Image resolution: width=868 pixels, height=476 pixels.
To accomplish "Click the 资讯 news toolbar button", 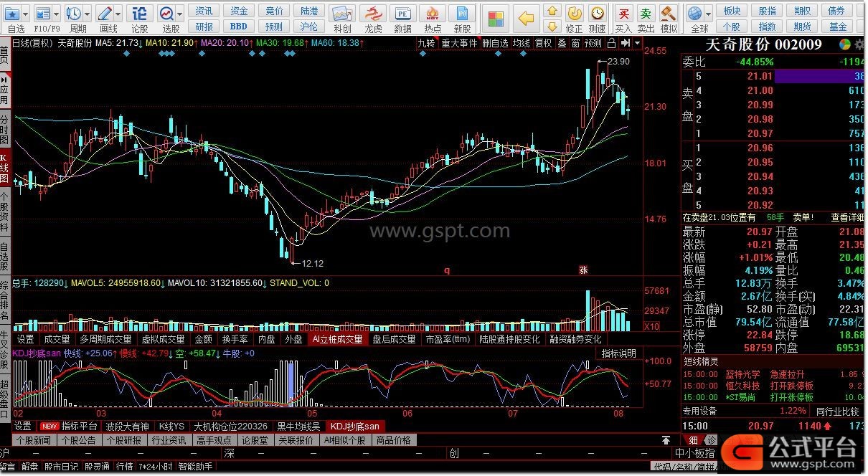I will click(204, 11).
